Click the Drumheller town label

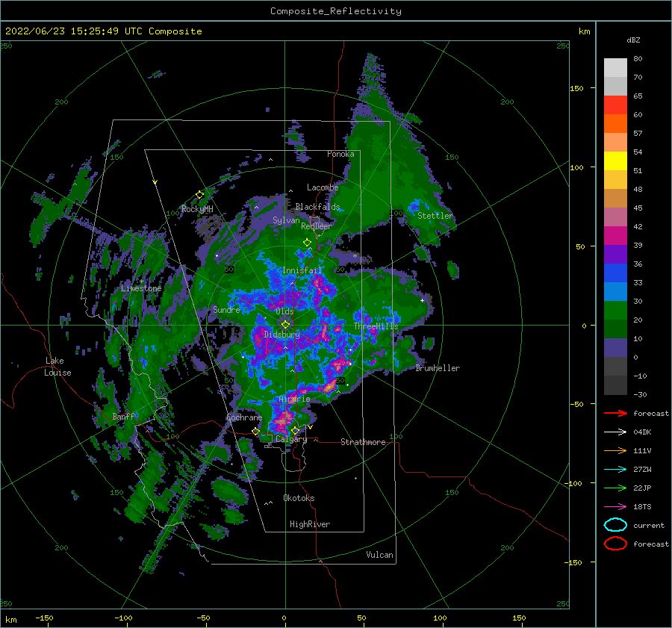438,368
